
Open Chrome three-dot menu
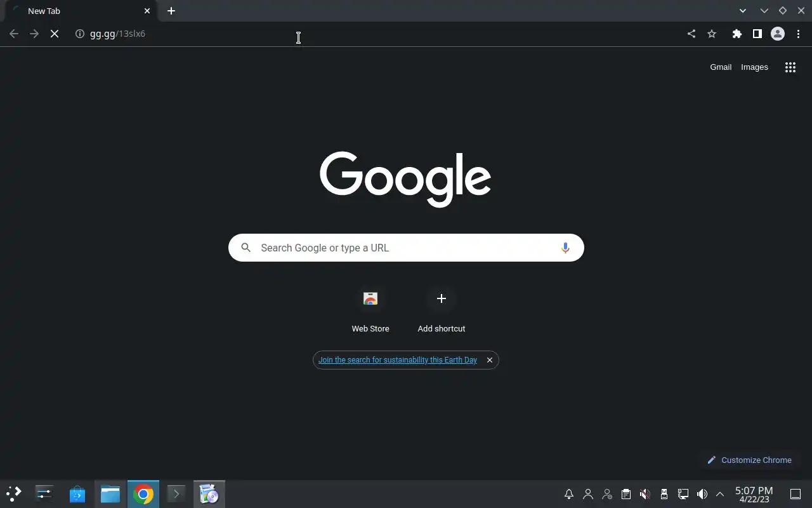click(798, 34)
